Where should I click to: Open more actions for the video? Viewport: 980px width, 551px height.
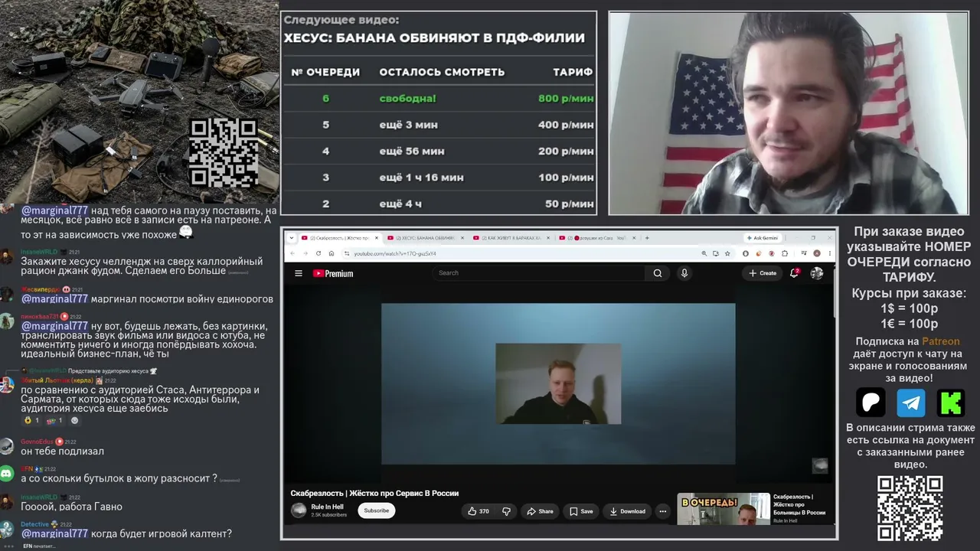coord(663,511)
